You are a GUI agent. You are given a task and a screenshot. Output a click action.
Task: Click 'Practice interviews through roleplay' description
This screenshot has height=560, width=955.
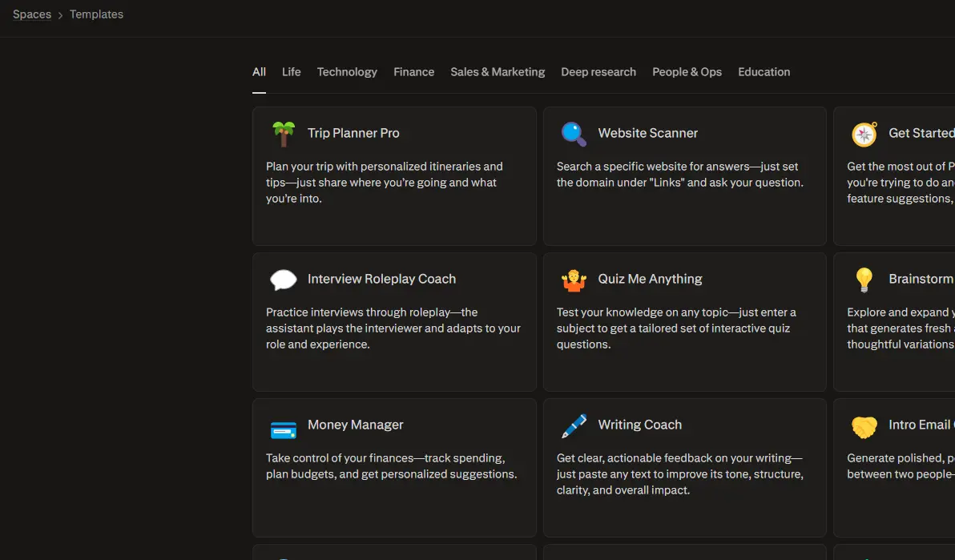(x=393, y=328)
